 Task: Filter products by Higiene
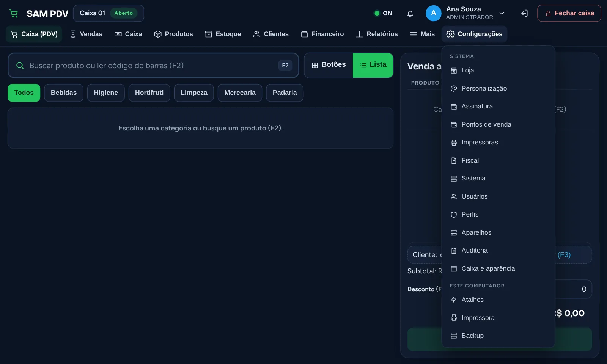tap(106, 93)
